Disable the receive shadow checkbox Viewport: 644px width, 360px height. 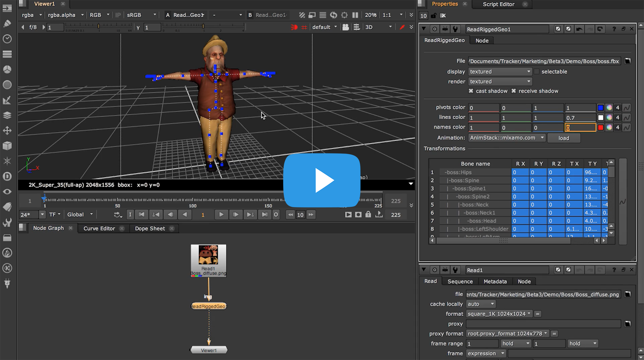click(514, 91)
